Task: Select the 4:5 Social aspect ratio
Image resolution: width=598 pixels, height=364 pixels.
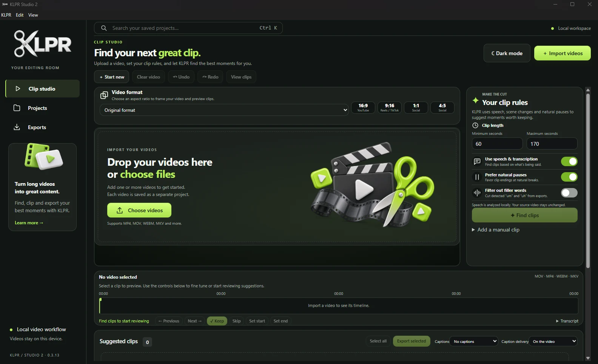Action: click(442, 108)
